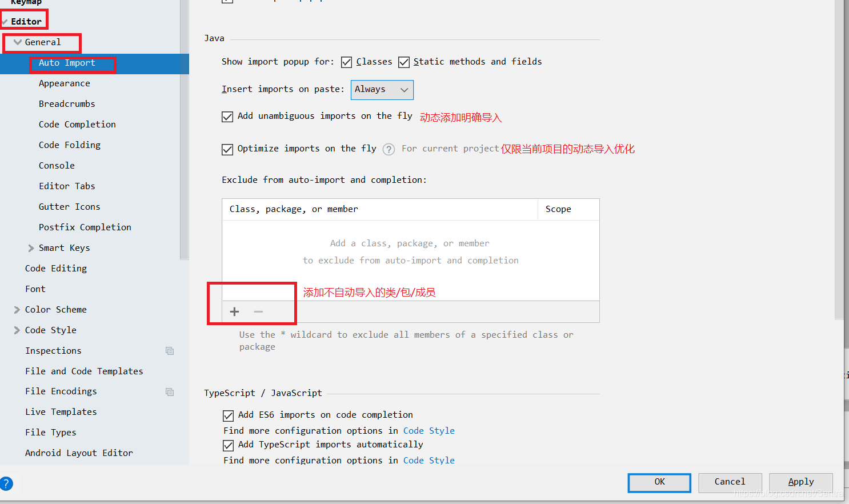The width and height of the screenshot is (849, 504).
Task: Click the help question mark icon at bottom left
Action: 6,483
